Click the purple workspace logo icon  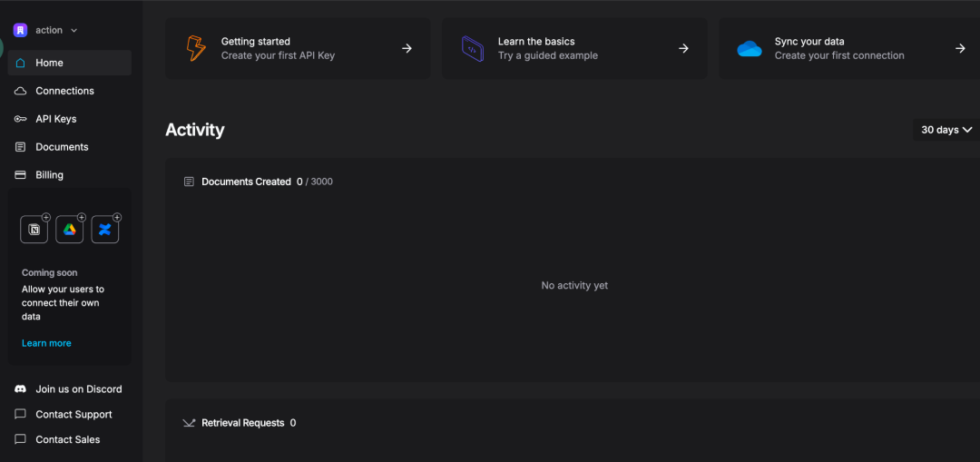coord(20,30)
